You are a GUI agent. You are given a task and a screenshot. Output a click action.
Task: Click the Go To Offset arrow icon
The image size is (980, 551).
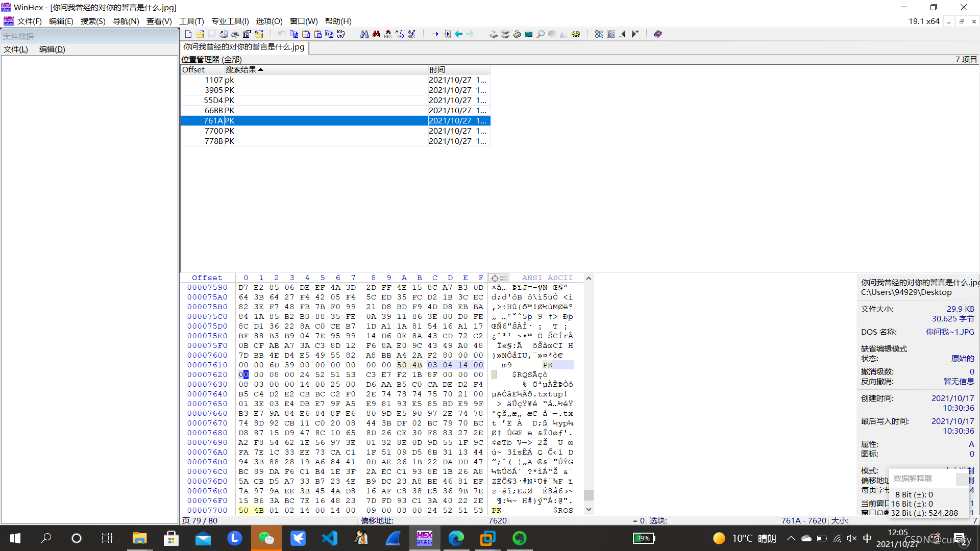(435, 34)
